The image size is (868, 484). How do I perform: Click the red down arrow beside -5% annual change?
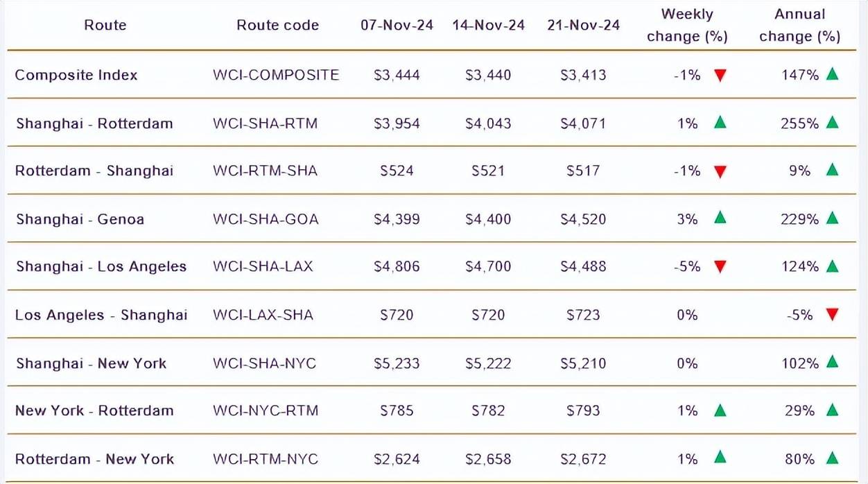pyautogui.click(x=833, y=315)
